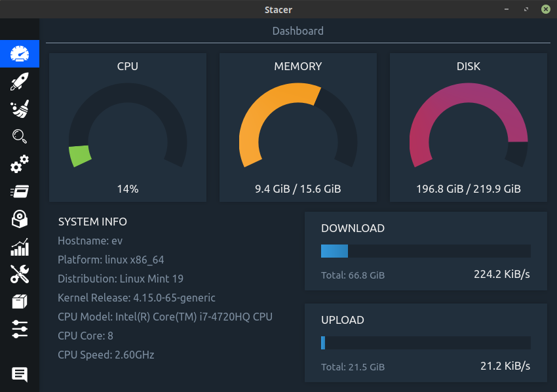
Task: Click the Download speed progress bar
Action: point(425,251)
